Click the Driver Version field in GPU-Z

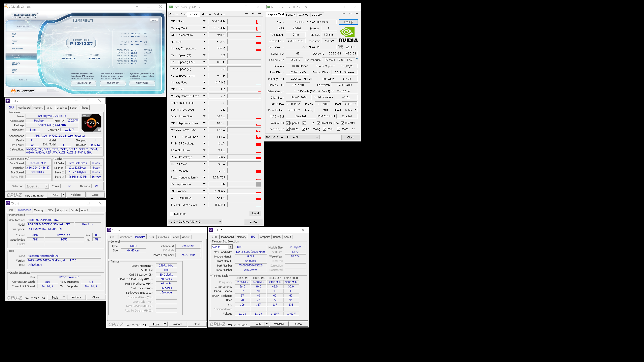[322, 91]
